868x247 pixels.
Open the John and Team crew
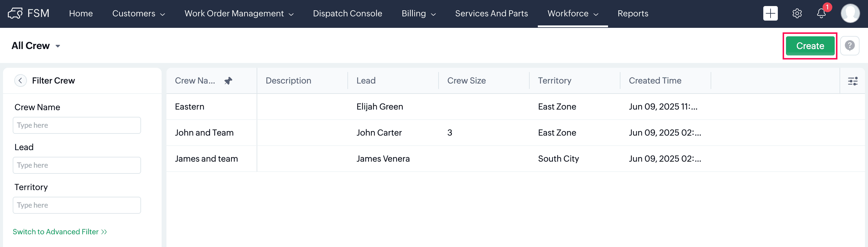[204, 133]
